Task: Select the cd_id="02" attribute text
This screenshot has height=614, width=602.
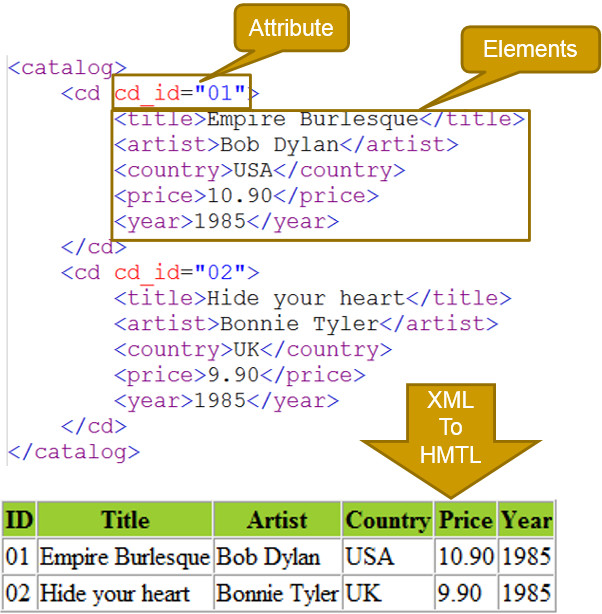Action: click(180, 273)
